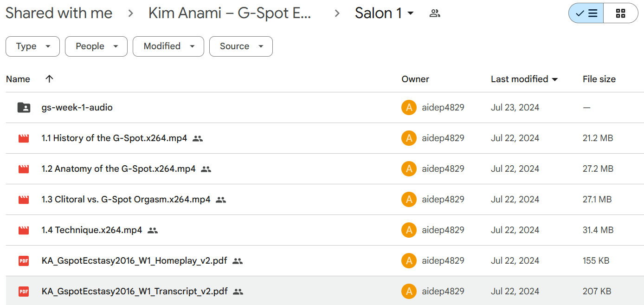Click owner name aidep4829 in 1.1 History row
644x305 pixels.
[x=443, y=138]
